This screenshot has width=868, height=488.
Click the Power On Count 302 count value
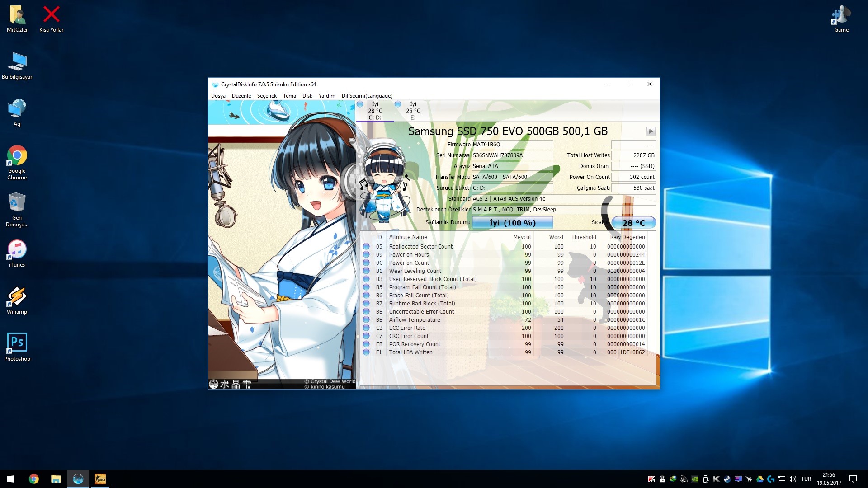[633, 177]
